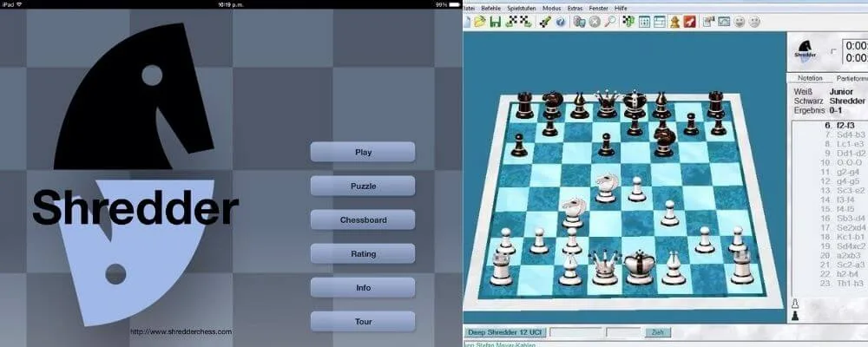Click the Zieh button in the engine bar
This screenshot has height=347, width=868.
pyautogui.click(x=658, y=332)
